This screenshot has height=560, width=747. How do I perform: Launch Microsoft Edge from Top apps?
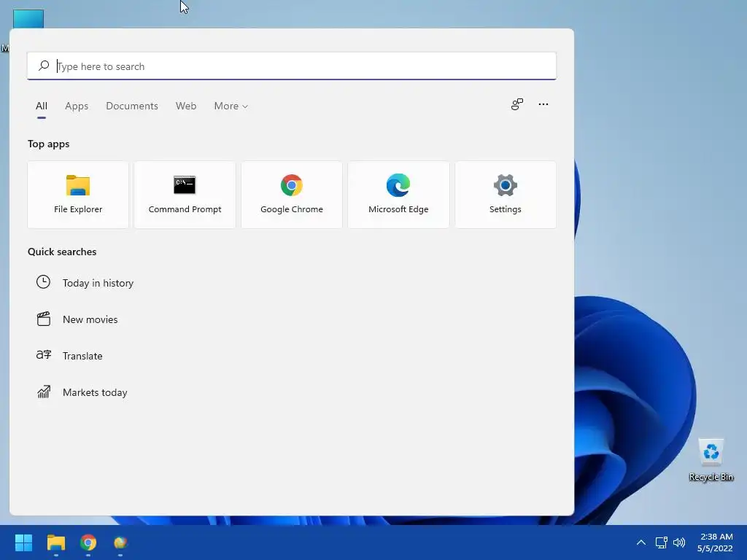click(x=398, y=195)
